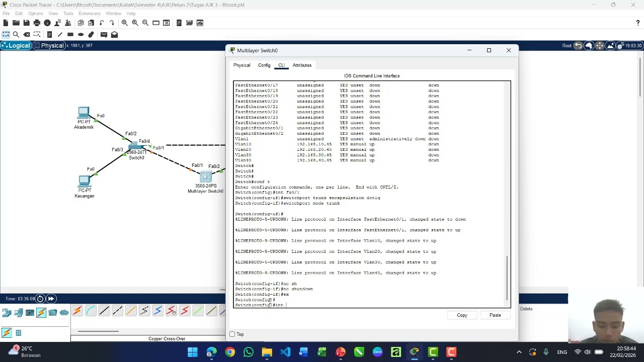
Task: Select the Draw Line tool
Action: click(60, 34)
